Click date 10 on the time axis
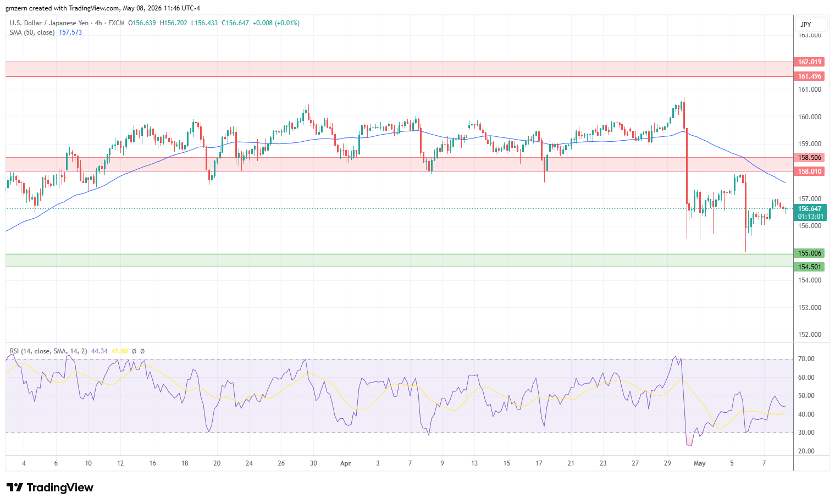Image resolution: width=835 pixels, height=504 pixels. 88,463
